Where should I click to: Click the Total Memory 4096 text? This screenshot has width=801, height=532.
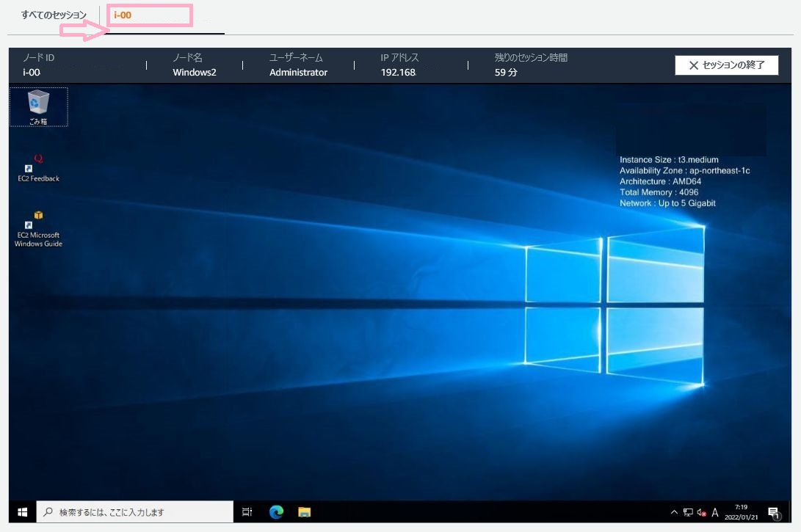point(659,192)
